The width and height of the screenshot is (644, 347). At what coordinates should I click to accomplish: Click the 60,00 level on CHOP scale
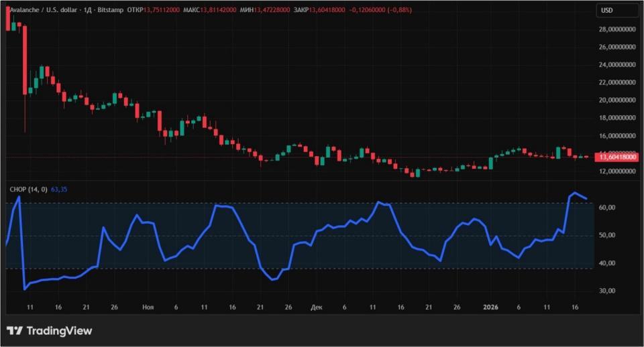click(606, 208)
